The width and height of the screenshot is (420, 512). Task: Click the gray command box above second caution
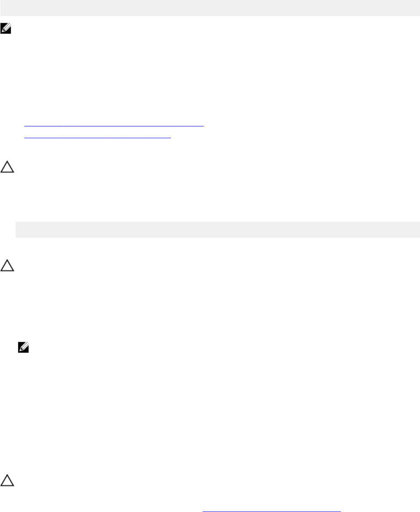pyautogui.click(x=218, y=230)
